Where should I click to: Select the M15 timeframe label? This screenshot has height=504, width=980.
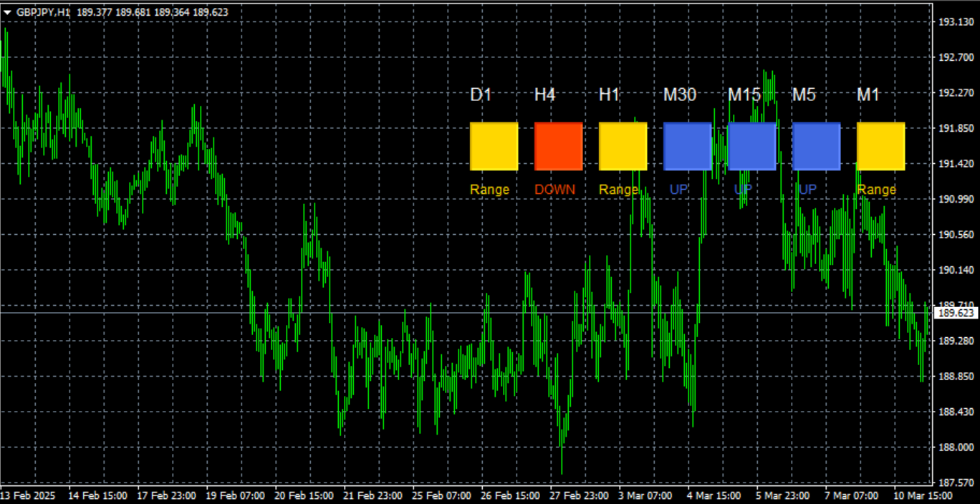[744, 94]
